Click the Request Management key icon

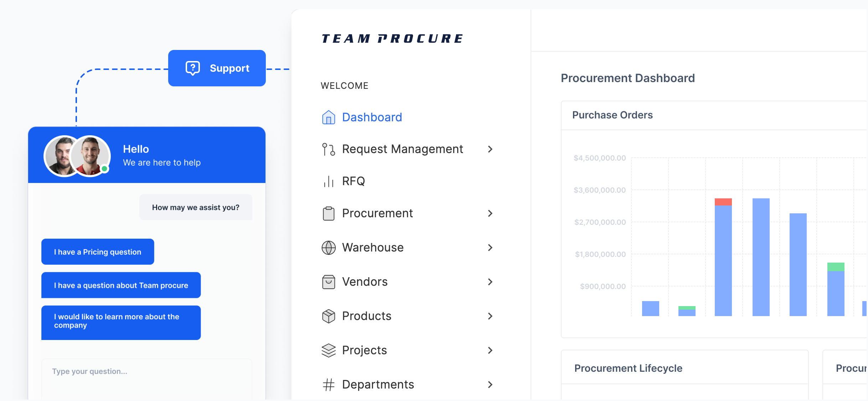(328, 149)
